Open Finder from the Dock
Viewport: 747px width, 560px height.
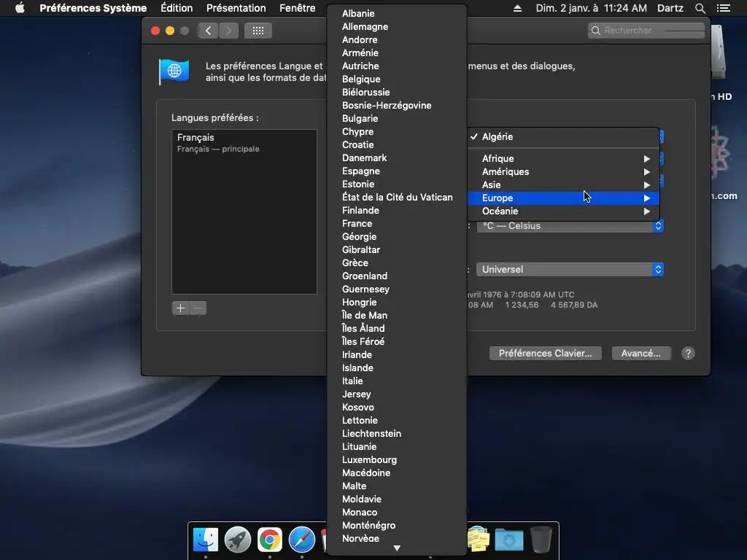(x=206, y=540)
